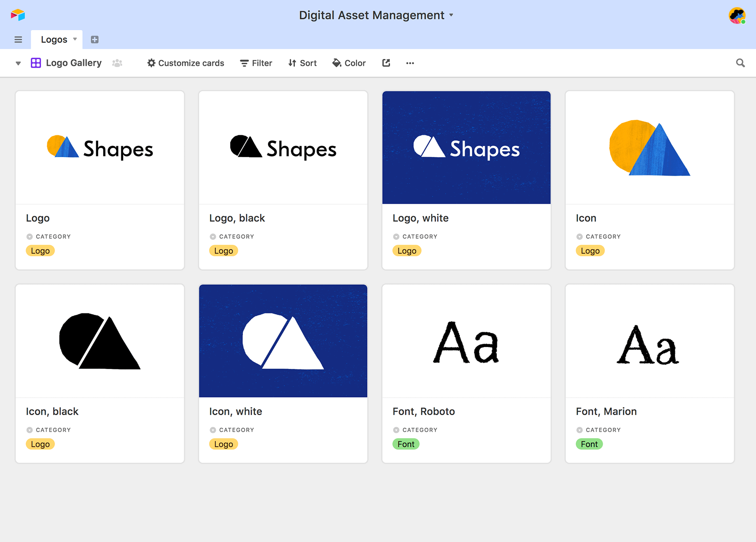The height and width of the screenshot is (542, 756).
Task: Click the Customize cards button
Action: pos(185,63)
